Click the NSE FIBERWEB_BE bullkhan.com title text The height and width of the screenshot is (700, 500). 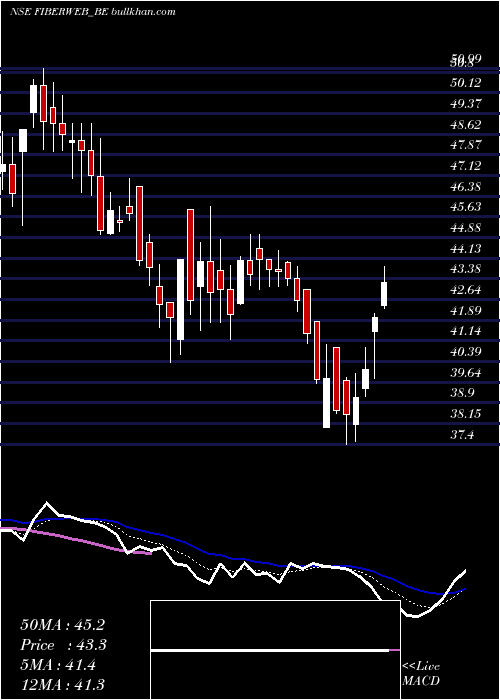pyautogui.click(x=93, y=12)
